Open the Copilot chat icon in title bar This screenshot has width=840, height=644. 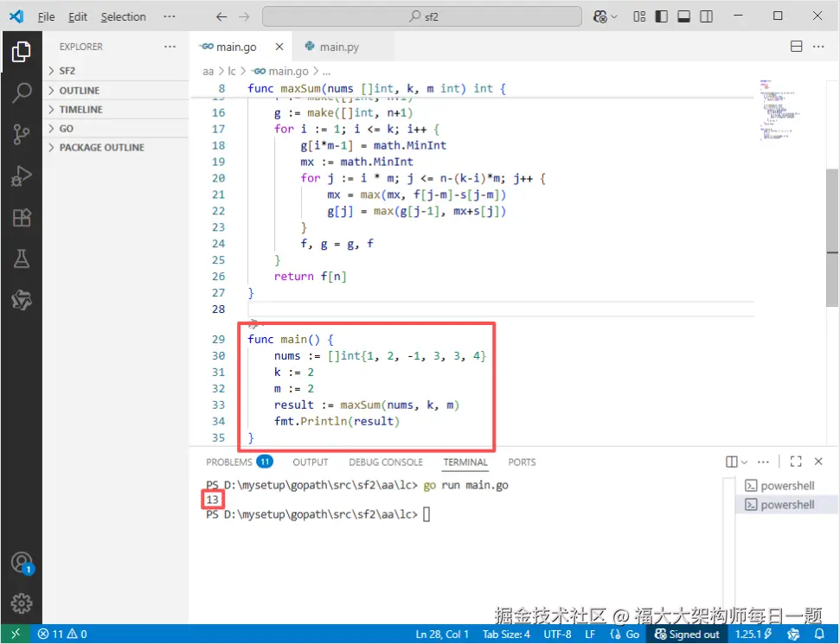(x=600, y=16)
